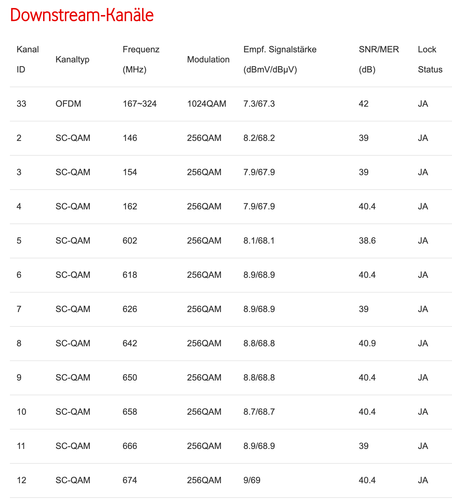Select the 602 MHz frequency cell
452x504 pixels.
130,241
